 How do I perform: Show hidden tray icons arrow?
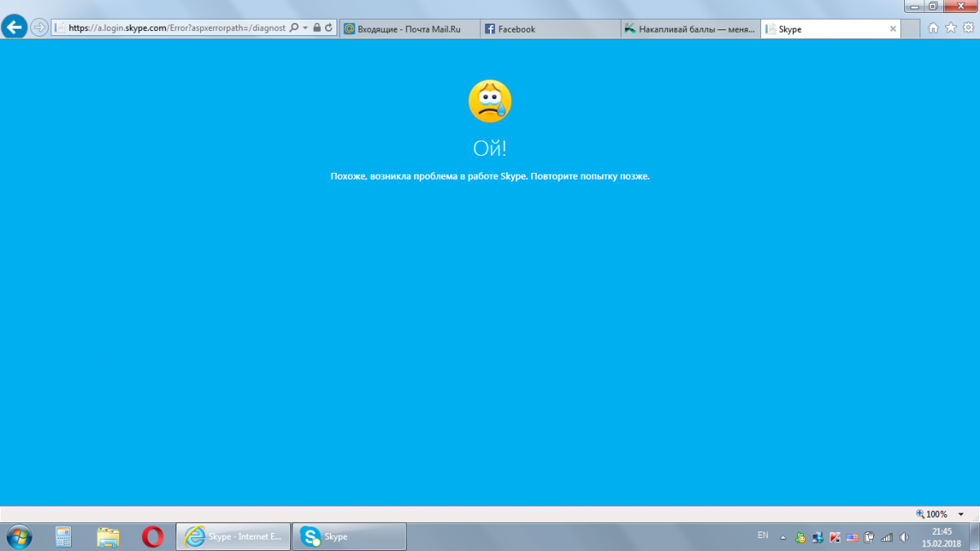pos(783,537)
